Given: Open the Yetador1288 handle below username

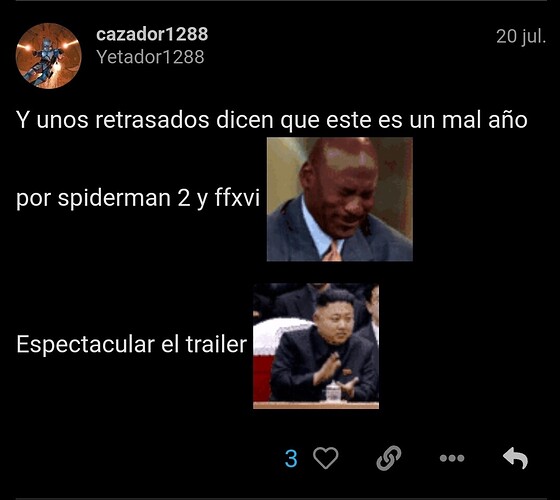Looking at the screenshot, I should [150, 57].
